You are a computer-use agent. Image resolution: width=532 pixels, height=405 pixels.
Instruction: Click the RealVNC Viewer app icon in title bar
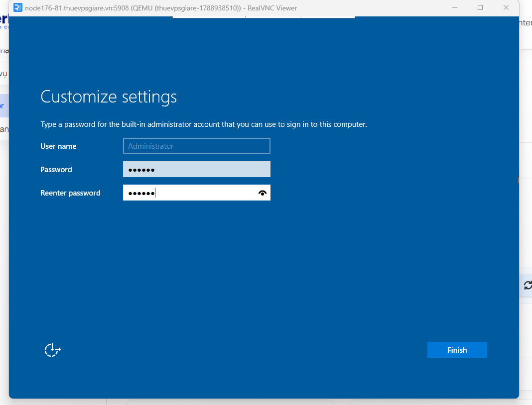coord(17,7)
